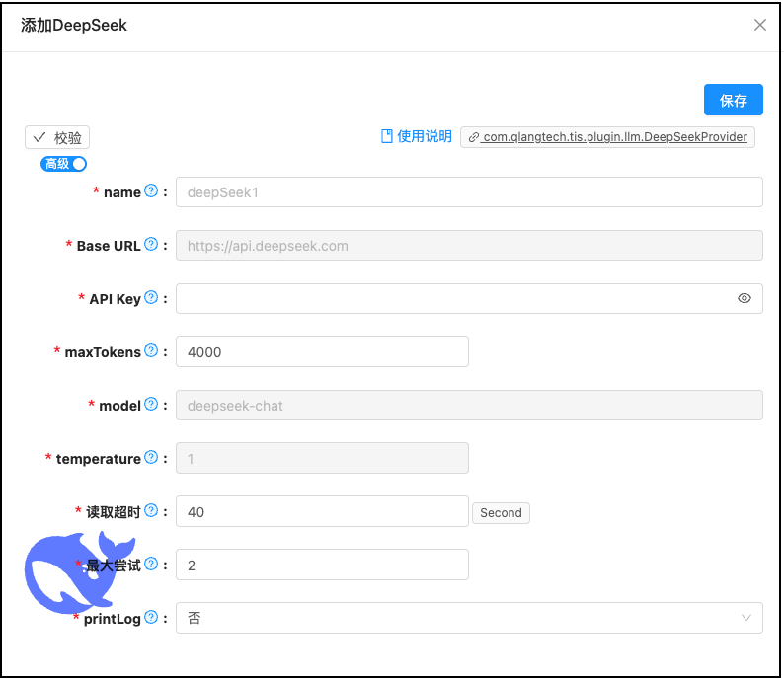Show the API Key with eye icon

[745, 298]
